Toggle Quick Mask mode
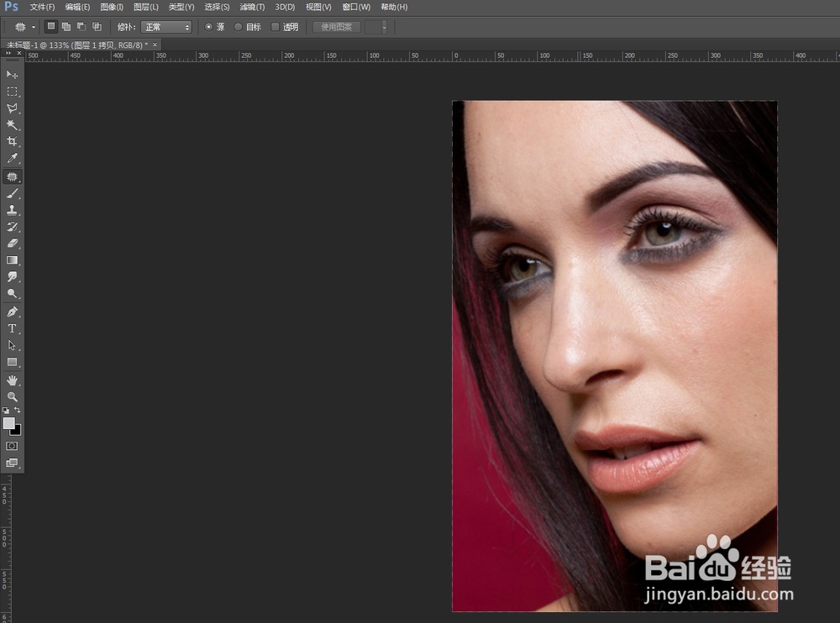Image resolution: width=840 pixels, height=623 pixels. tap(12, 446)
